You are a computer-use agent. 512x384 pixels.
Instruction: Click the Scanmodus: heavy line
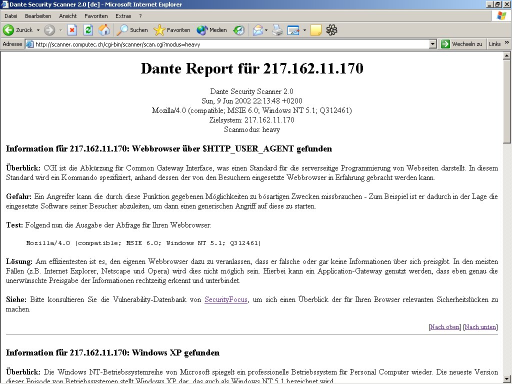252,129
